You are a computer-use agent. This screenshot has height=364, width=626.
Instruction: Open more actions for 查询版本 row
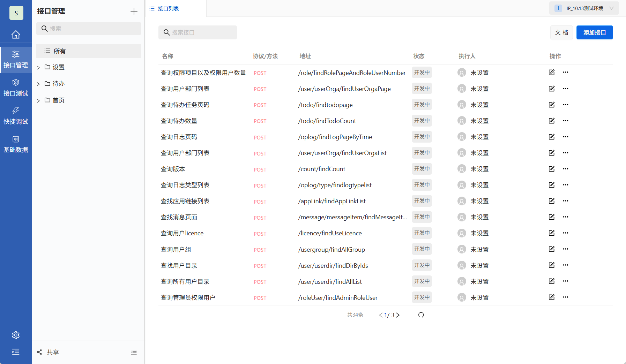point(566,169)
